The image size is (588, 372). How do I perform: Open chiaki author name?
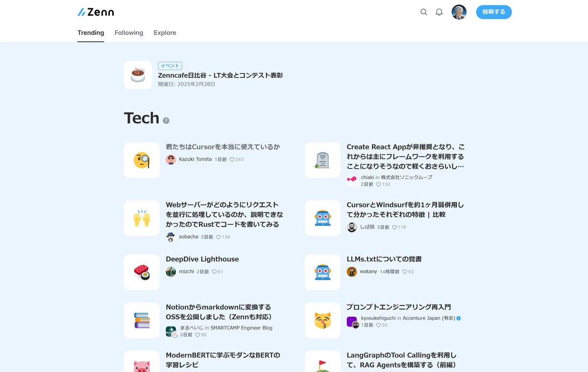pyautogui.click(x=367, y=177)
